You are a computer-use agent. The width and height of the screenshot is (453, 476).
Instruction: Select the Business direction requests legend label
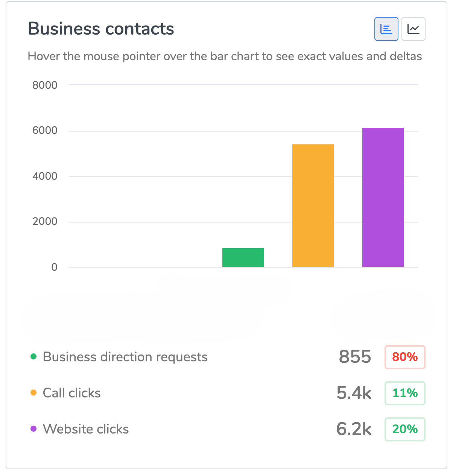125,357
